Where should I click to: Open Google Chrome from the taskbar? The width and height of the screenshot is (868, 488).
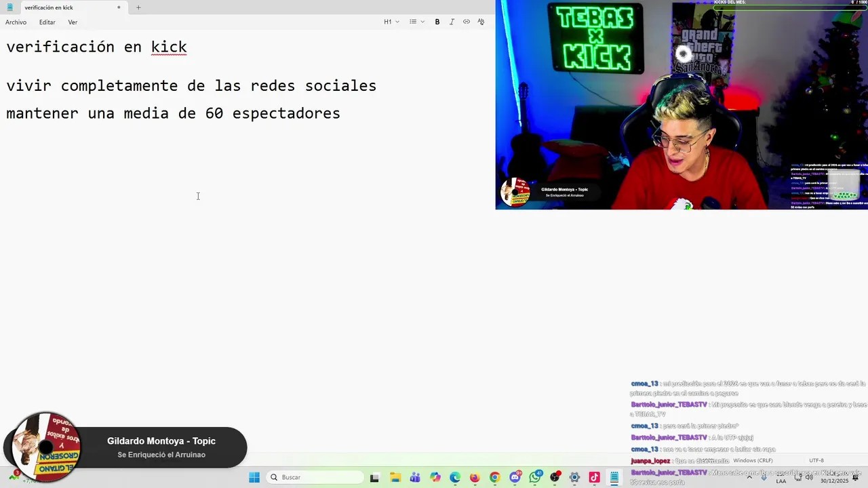[x=494, y=477]
